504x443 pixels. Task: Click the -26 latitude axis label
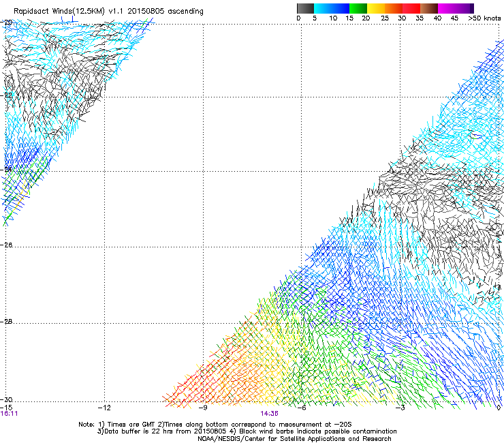[7, 245]
